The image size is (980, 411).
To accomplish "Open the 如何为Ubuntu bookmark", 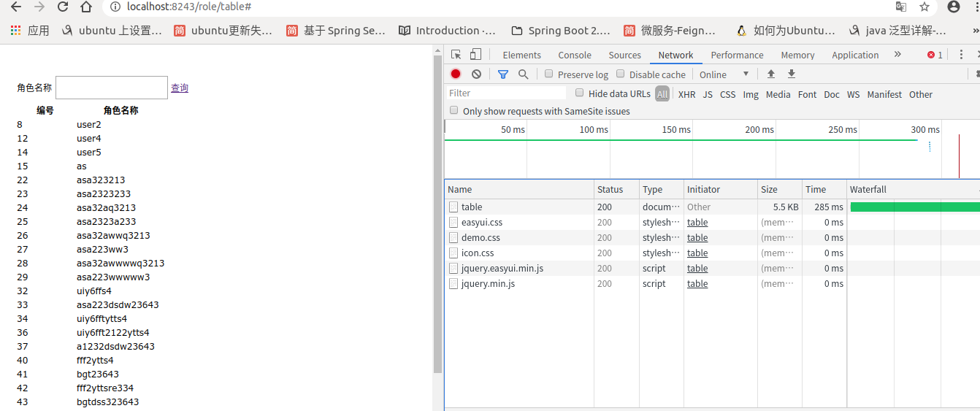I will tap(786, 31).
